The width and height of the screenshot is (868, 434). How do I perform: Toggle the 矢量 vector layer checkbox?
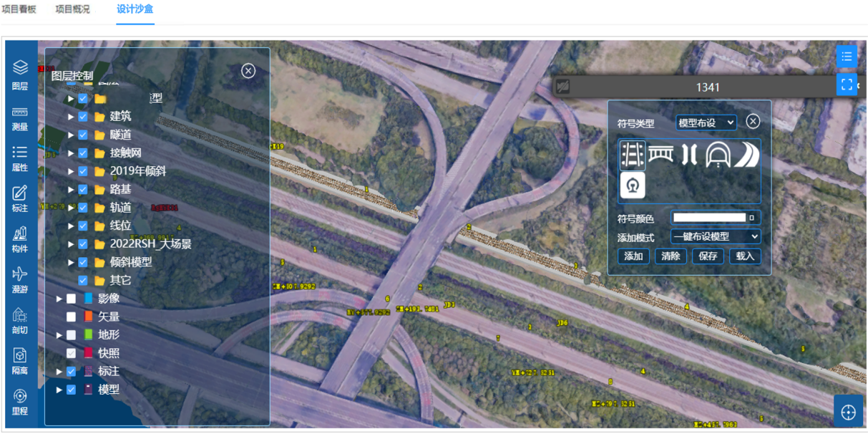(71, 317)
